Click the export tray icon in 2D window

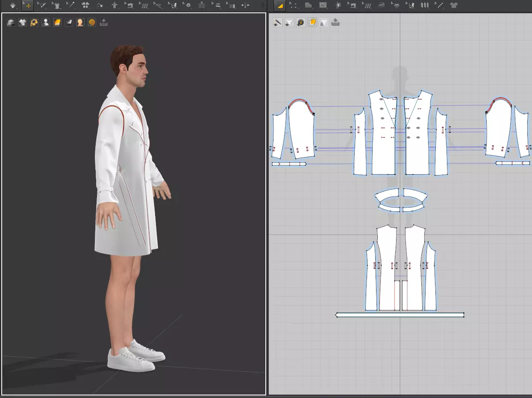pyautogui.click(x=335, y=22)
